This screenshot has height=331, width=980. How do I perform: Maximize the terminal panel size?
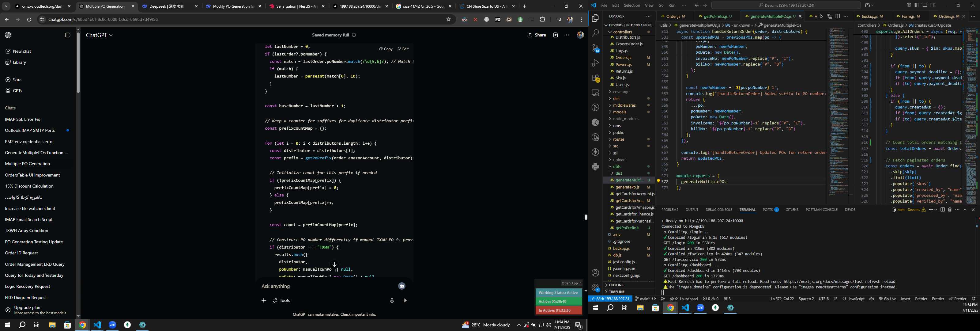pyautogui.click(x=965, y=210)
